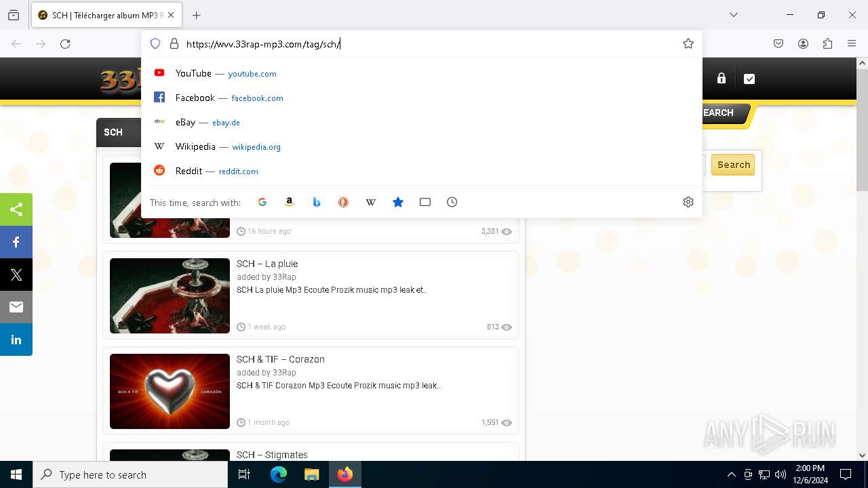The width and height of the screenshot is (868, 488).
Task: Click the '1,551' view count
Action: pyautogui.click(x=490, y=422)
